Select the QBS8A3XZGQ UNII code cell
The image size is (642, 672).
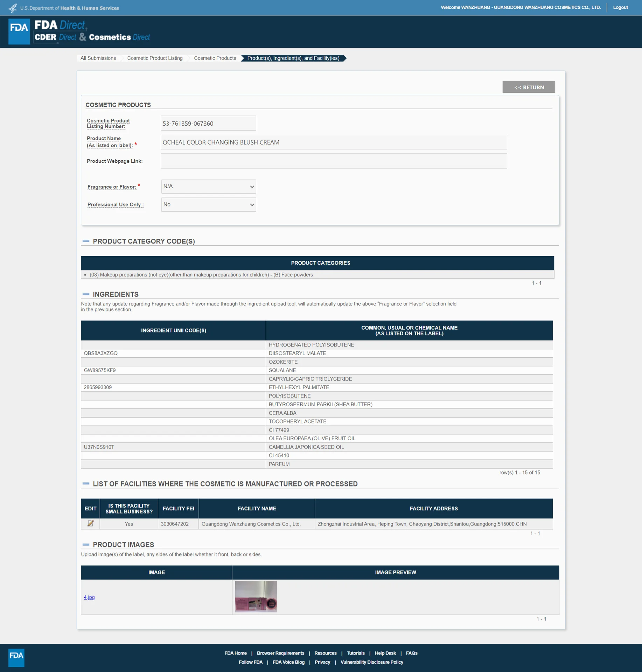173,353
